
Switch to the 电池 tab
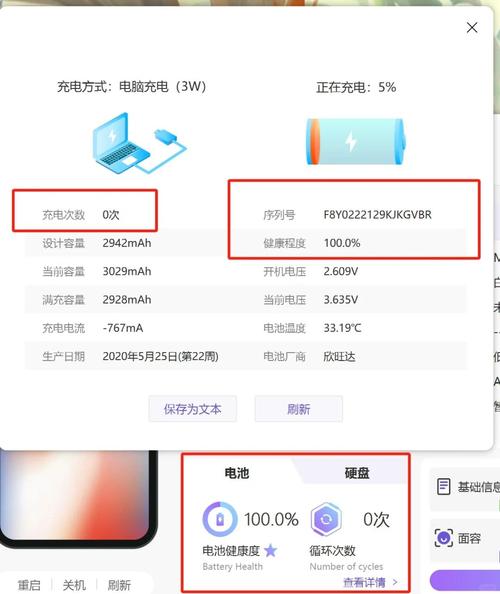tap(237, 473)
